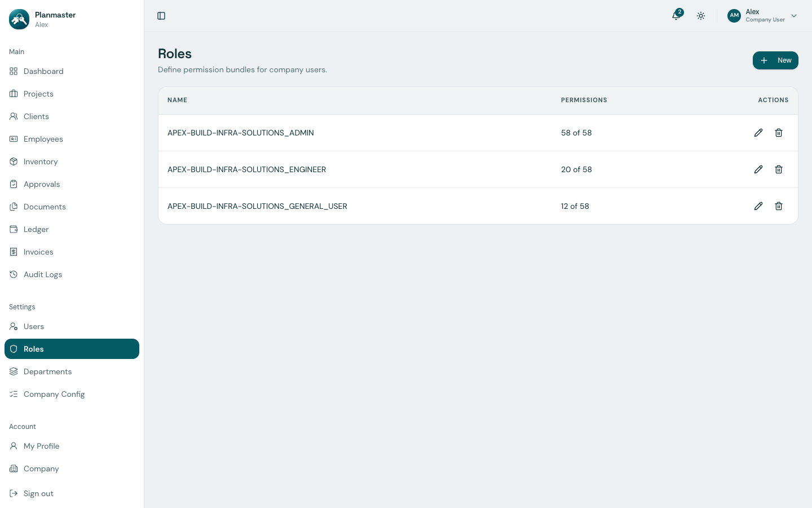Screen dimensions: 812x508
Task: Toggle the sidebar collapse icon
Action: (x=161, y=16)
